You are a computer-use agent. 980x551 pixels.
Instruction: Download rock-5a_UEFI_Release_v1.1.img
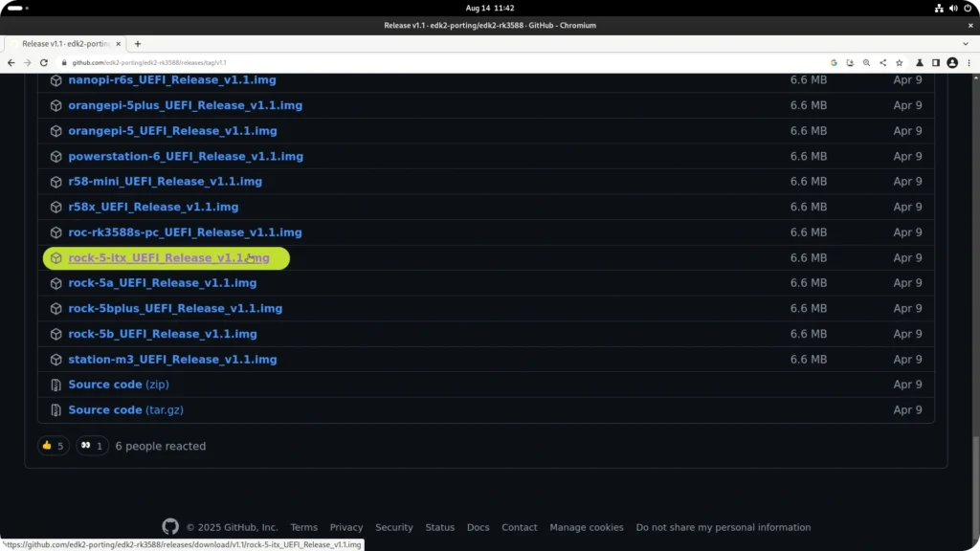[x=163, y=283]
